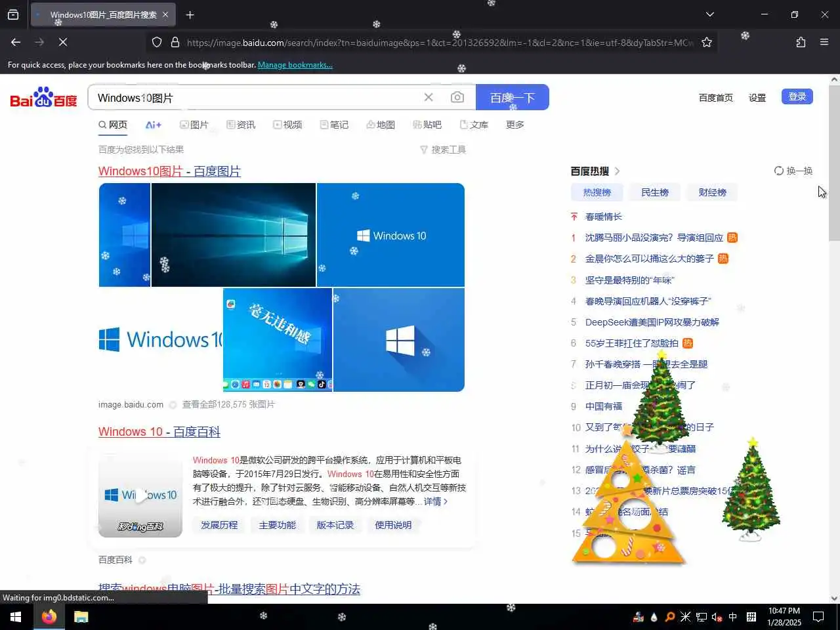Switch to the 图片 tab
This screenshot has width=840, height=630.
click(194, 125)
